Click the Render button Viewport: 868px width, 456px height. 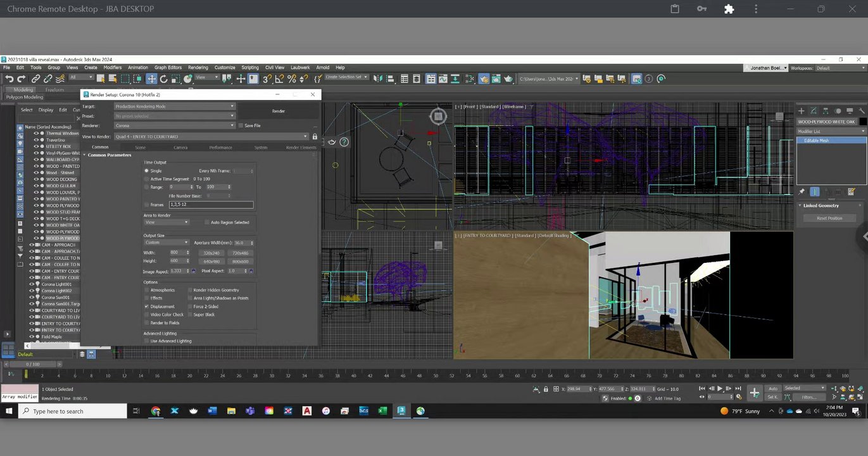[x=279, y=111]
